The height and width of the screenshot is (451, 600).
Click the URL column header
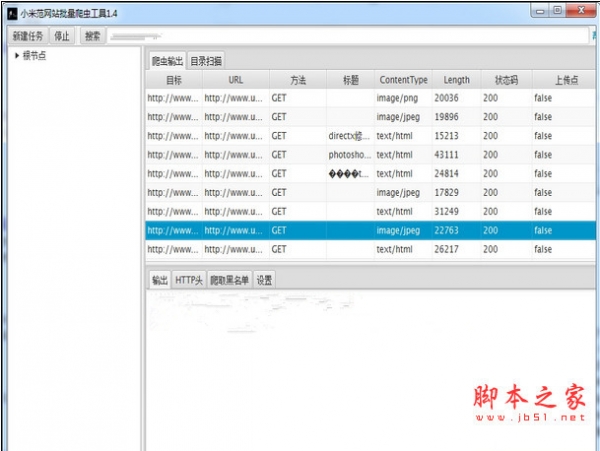tap(235, 79)
